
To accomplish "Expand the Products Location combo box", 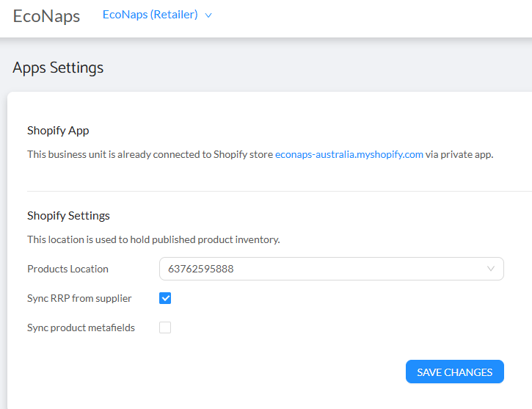I will click(331, 269).
